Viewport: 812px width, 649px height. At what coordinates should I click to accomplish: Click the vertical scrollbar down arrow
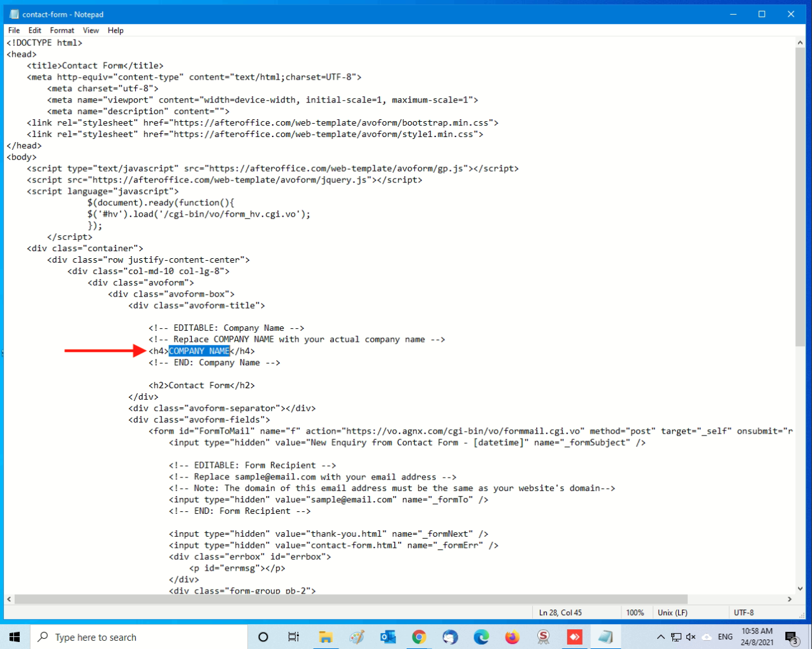[800, 588]
